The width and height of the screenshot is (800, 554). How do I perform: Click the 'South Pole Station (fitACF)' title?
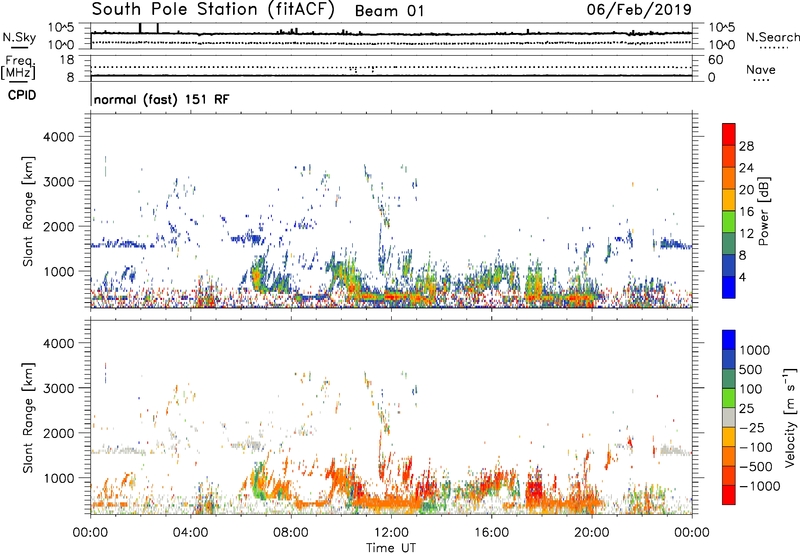pyautogui.click(x=213, y=10)
